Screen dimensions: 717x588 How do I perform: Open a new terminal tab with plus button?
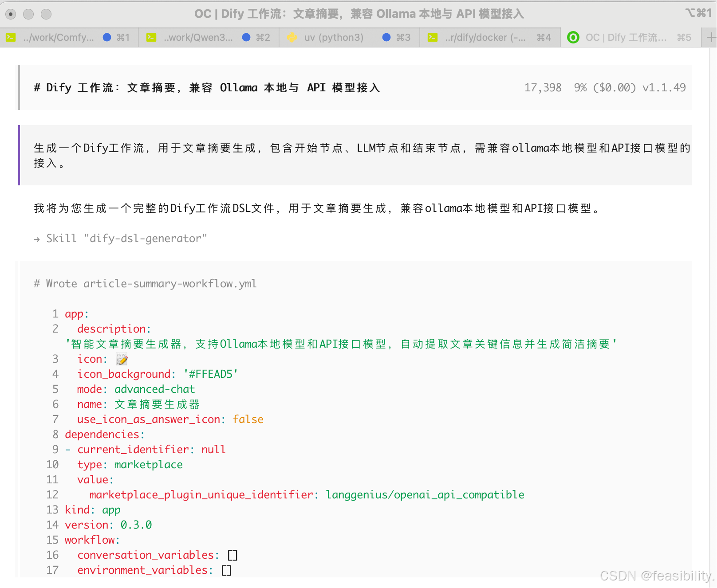(710, 38)
